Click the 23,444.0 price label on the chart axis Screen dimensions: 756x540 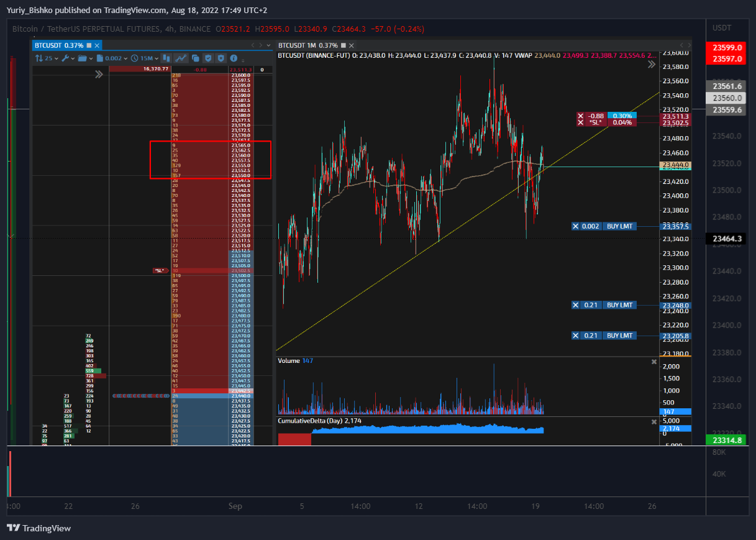pos(676,165)
